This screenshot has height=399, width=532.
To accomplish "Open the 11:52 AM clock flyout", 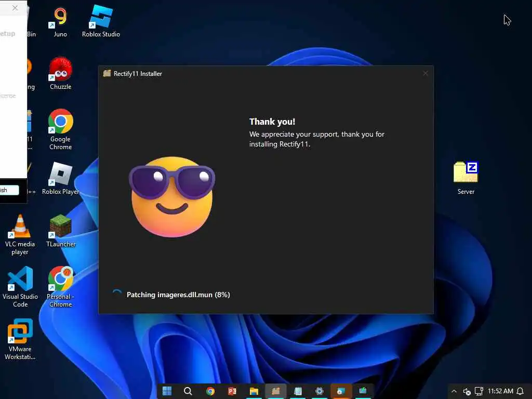I will click(x=500, y=391).
